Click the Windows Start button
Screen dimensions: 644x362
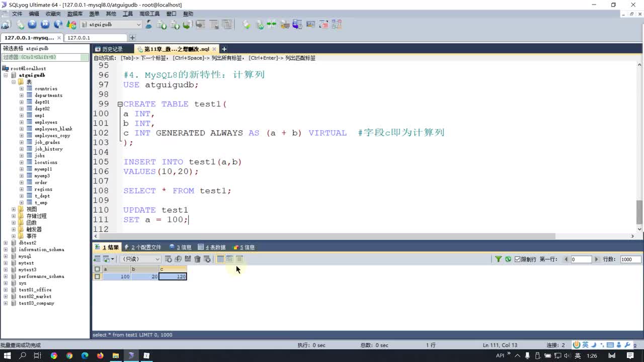8,355
